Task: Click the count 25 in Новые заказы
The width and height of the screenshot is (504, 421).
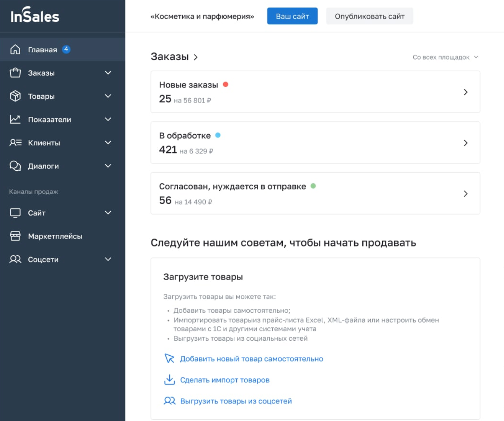Action: coord(165,99)
